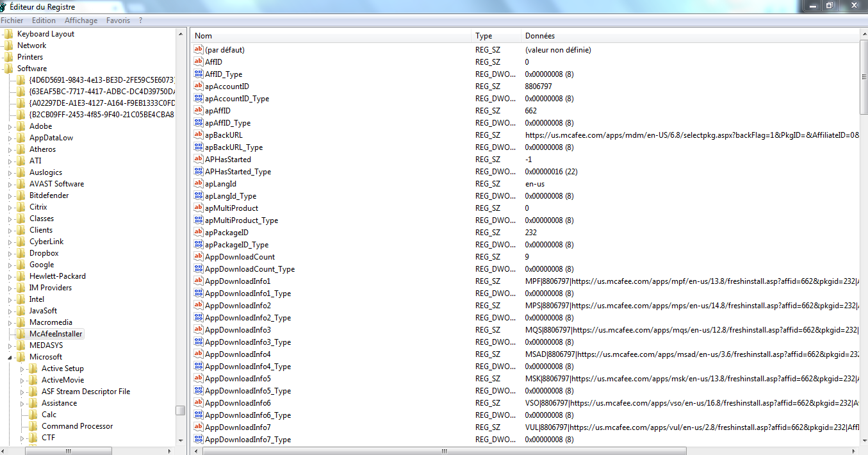Expand the Hewlett-Packard key

pos(10,276)
